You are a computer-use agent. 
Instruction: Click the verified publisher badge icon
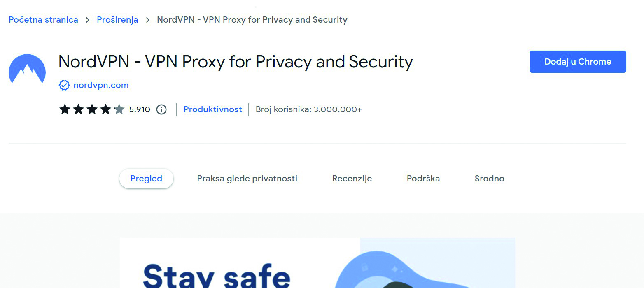pos(64,85)
